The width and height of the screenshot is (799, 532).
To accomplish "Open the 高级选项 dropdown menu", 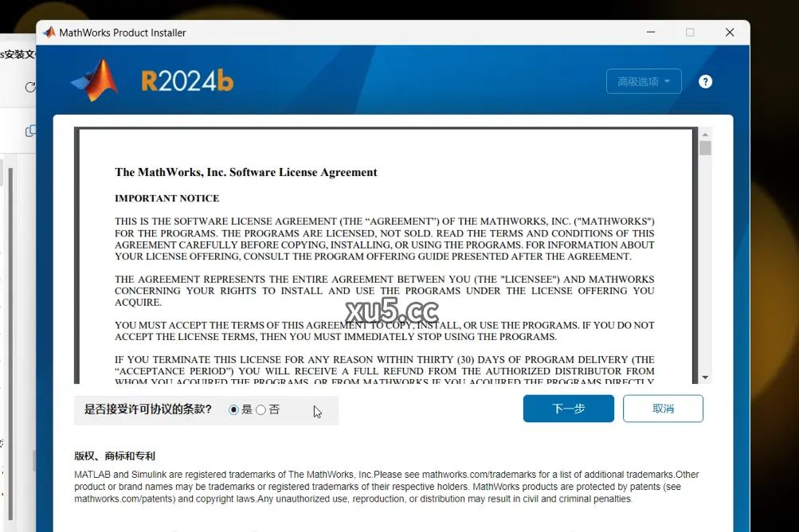I will tap(643, 80).
